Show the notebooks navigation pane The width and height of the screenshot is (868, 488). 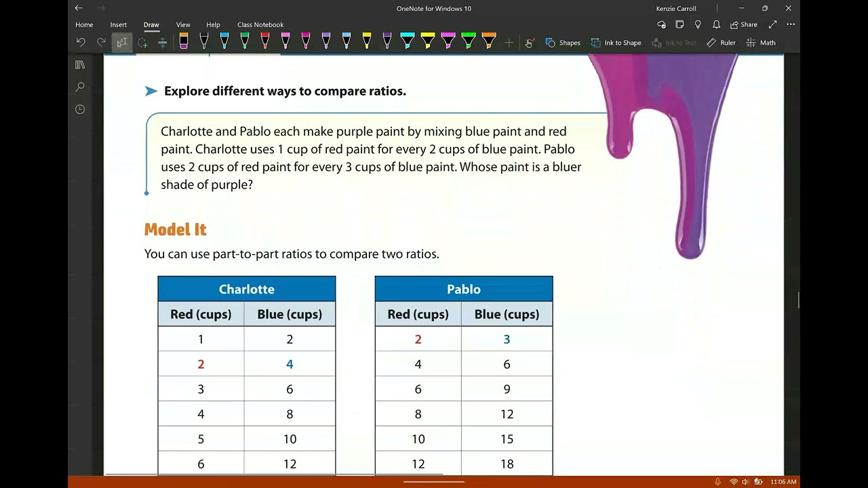click(80, 64)
